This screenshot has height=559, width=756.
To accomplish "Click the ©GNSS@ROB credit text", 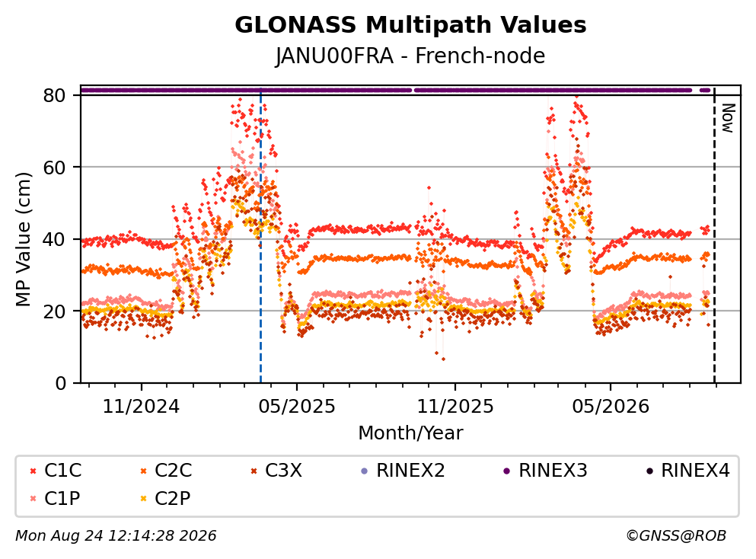I will point(676,535).
